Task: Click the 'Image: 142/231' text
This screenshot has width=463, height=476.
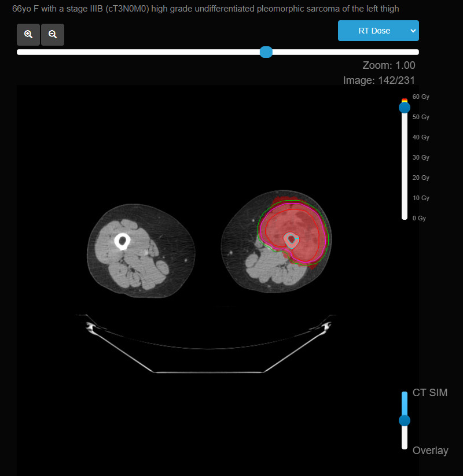Action: coord(379,80)
